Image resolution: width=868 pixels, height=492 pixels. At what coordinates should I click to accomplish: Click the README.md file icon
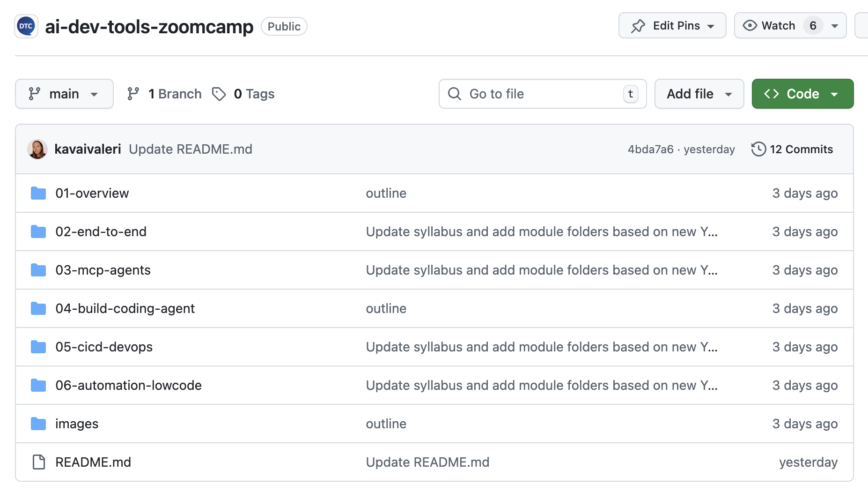coord(38,462)
